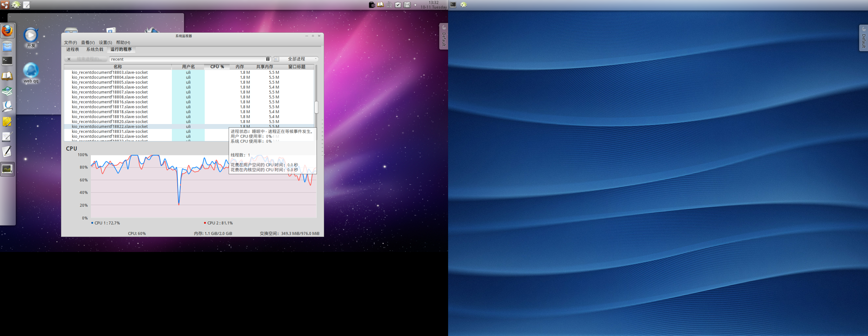Click the CPU 1 : 72.7% legend label
The image size is (868, 336).
coord(106,223)
